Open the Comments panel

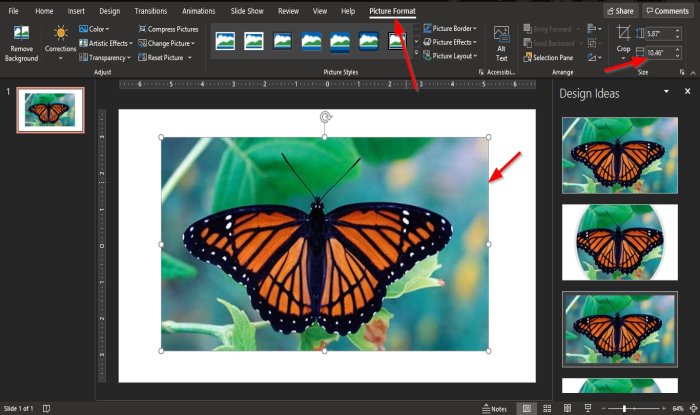[667, 10]
